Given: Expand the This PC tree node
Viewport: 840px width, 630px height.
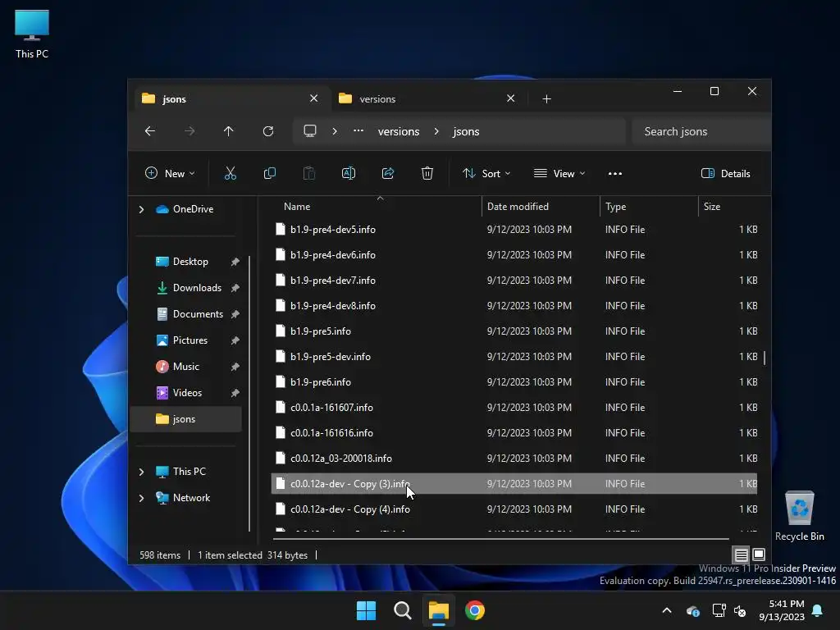Looking at the screenshot, I should click(x=141, y=472).
